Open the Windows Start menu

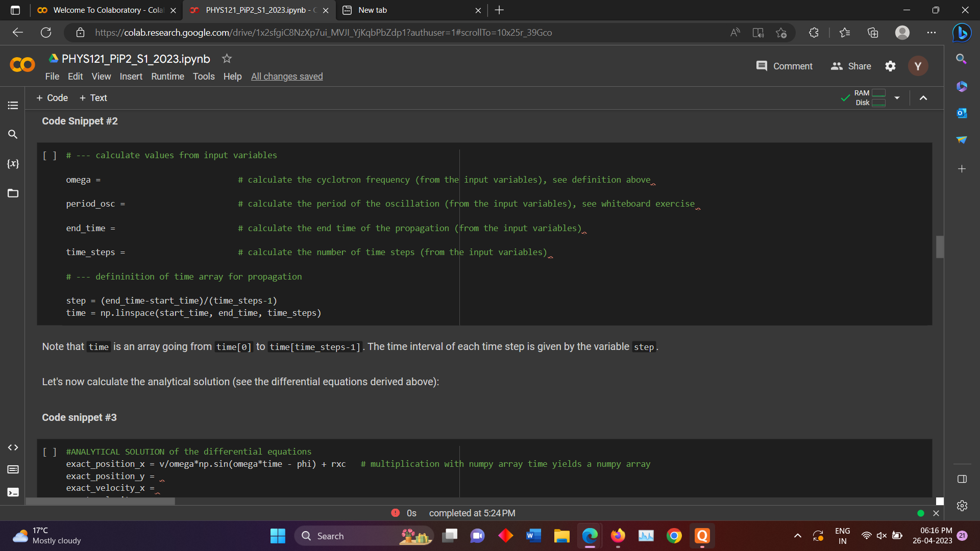tap(278, 536)
